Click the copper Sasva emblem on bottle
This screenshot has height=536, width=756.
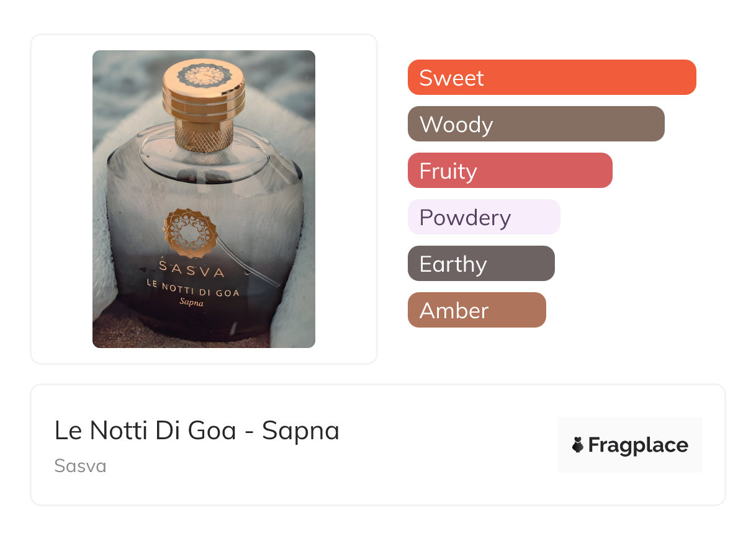[x=191, y=233]
